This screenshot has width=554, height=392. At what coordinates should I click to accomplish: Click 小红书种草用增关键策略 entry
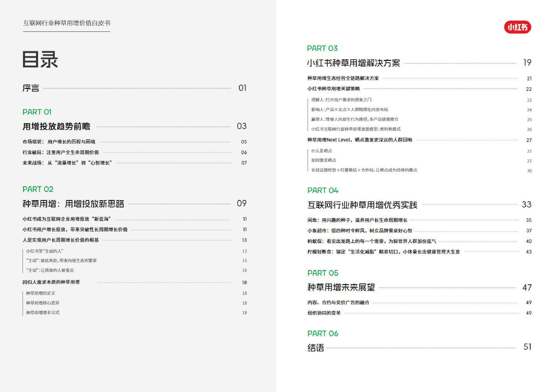coord(334,89)
